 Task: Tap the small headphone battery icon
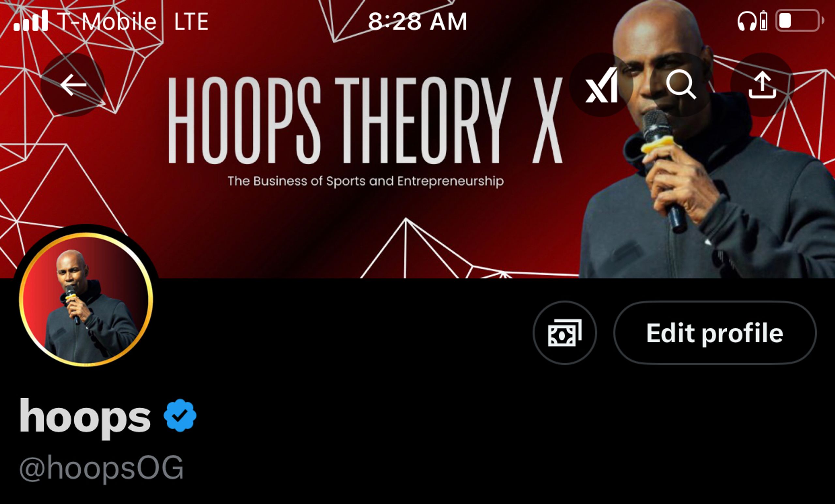coord(764,21)
